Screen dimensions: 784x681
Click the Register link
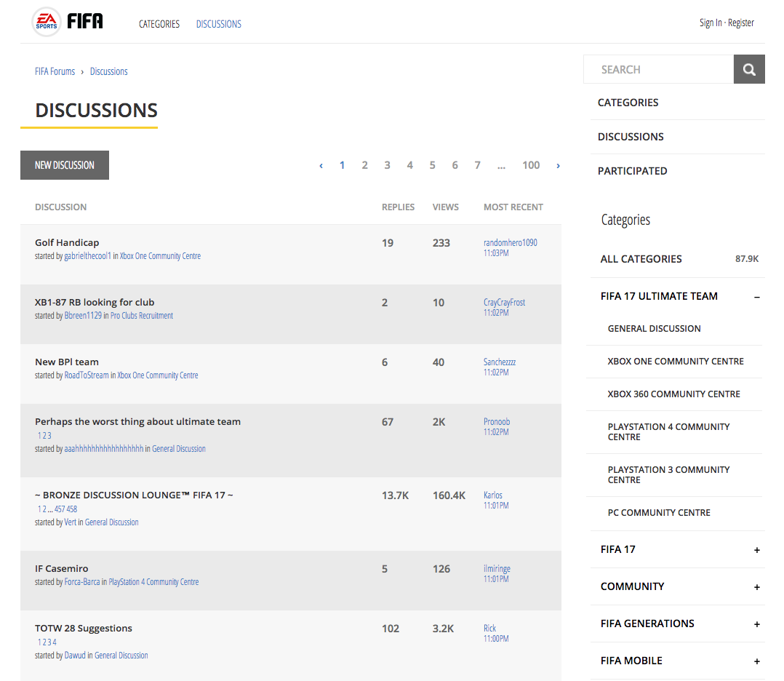[741, 23]
